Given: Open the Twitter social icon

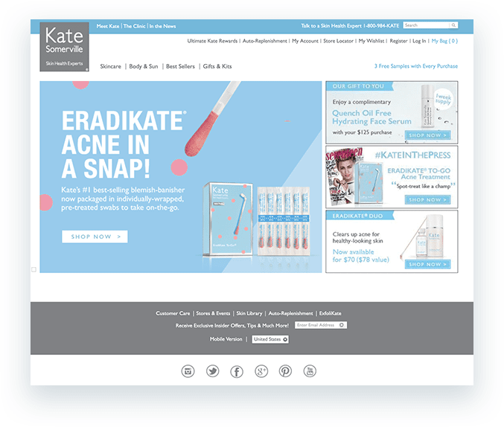Looking at the screenshot, I should [x=212, y=371].
